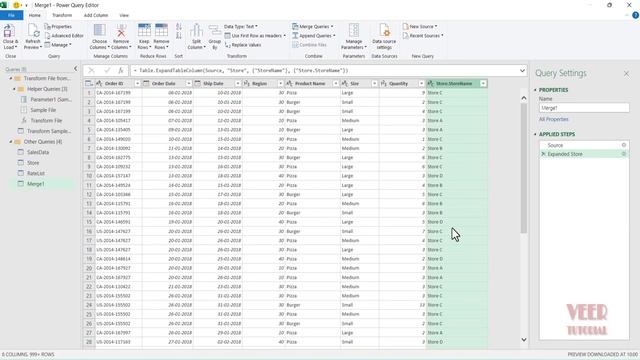Collapse the PROPERTIES section
The image size is (640, 360).
(x=536, y=90)
